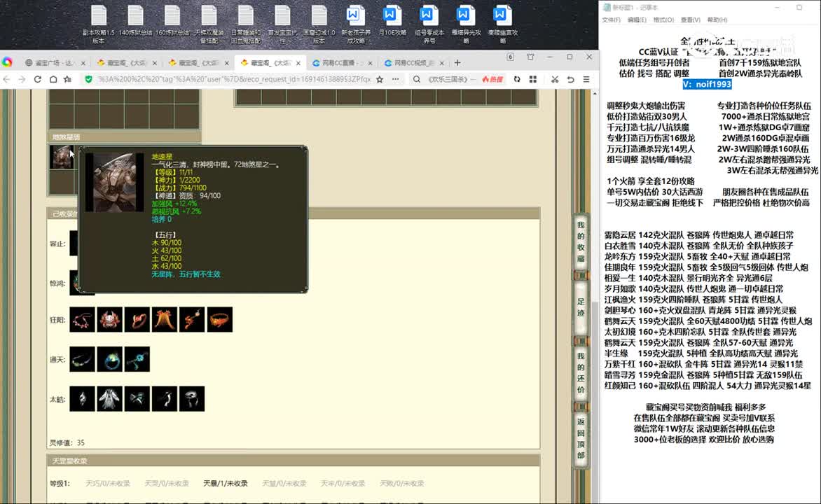Screen dimensions: 821x504
Task: Click the browser logo left of the tabs
Action: pos(7,62)
